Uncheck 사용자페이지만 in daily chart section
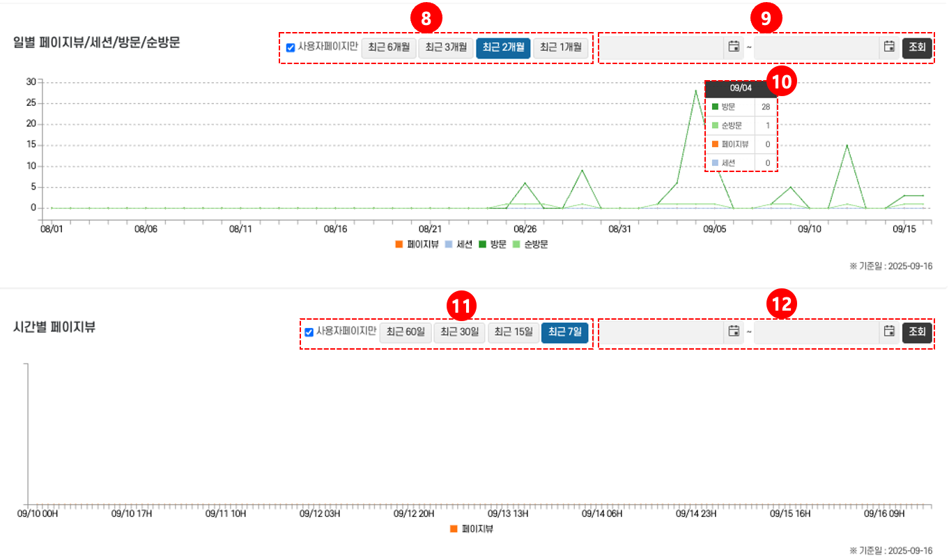Image resolution: width=949 pixels, height=560 pixels. click(291, 48)
